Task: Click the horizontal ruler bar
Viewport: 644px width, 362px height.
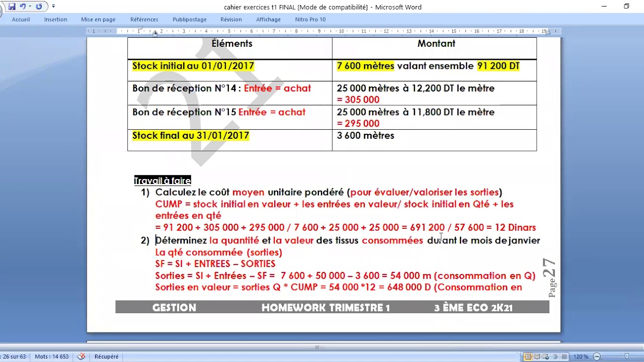Action: click(x=324, y=31)
